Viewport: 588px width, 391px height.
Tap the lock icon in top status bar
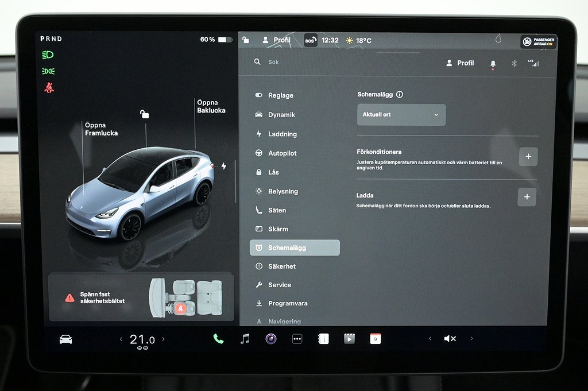246,40
